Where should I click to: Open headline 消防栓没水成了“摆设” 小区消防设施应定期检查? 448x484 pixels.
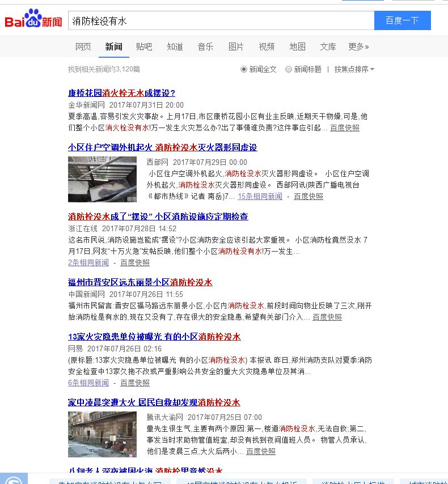point(158,216)
